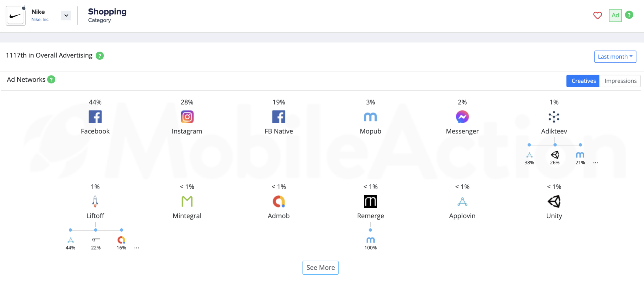Expand more sub-networks ellipsis under Adikteev
Image resolution: width=644 pixels, height=282 pixels.
click(595, 163)
